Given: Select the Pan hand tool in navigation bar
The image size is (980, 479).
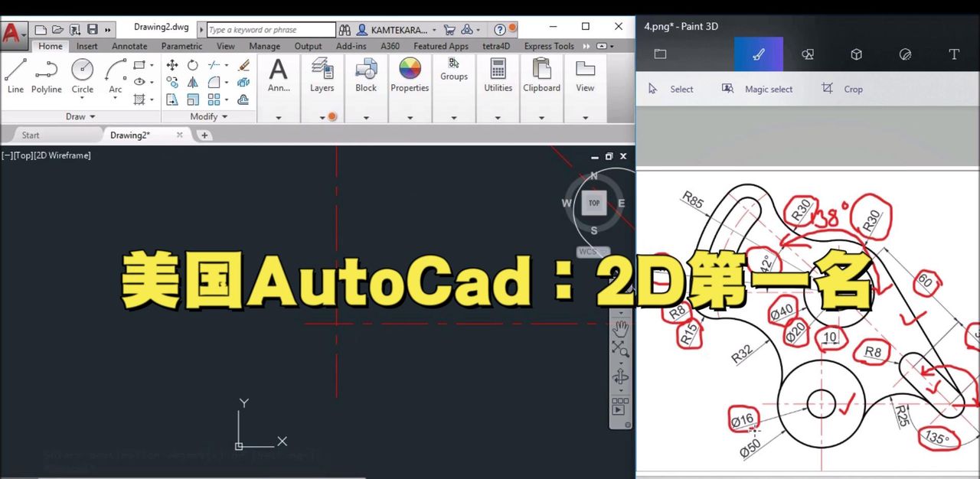Looking at the screenshot, I should [620, 329].
